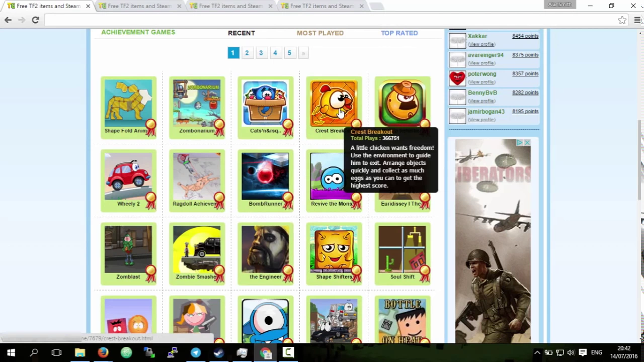Launch the BombRunner game icon

click(x=265, y=176)
